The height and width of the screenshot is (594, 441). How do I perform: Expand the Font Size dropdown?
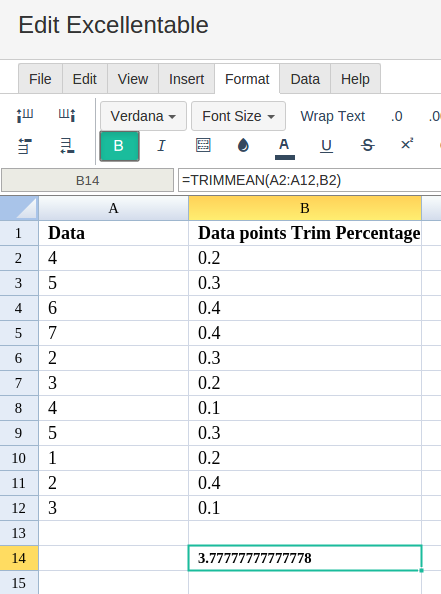(x=238, y=116)
